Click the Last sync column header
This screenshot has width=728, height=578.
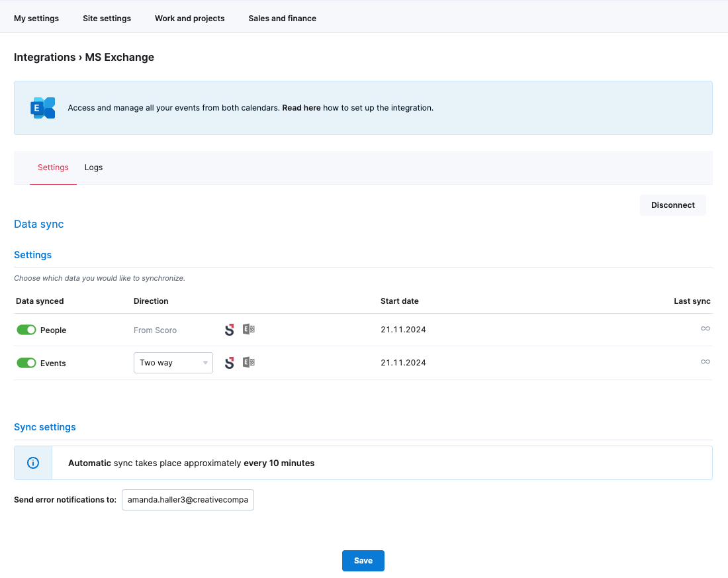692,301
